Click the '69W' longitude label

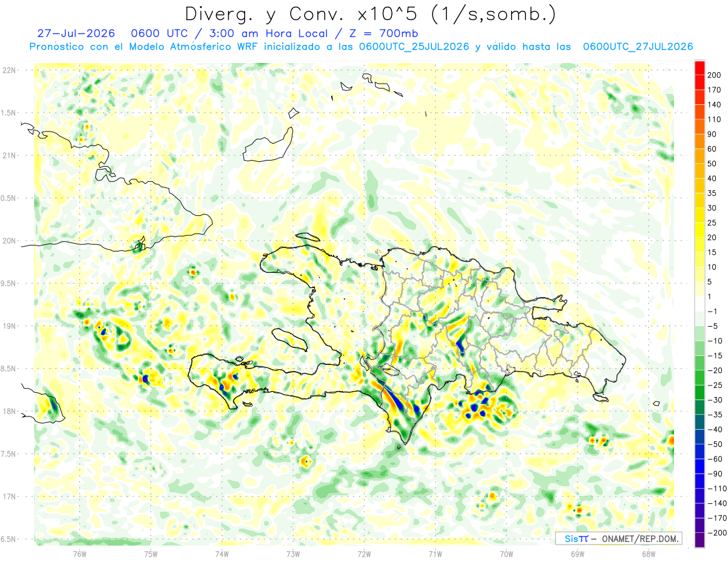(x=578, y=554)
